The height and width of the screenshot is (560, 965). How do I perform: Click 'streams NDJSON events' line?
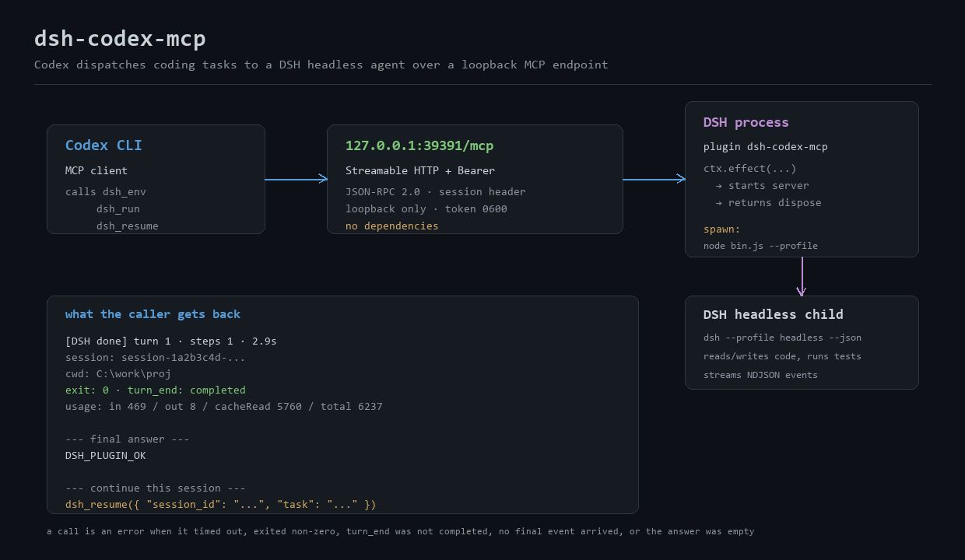[x=760, y=375]
